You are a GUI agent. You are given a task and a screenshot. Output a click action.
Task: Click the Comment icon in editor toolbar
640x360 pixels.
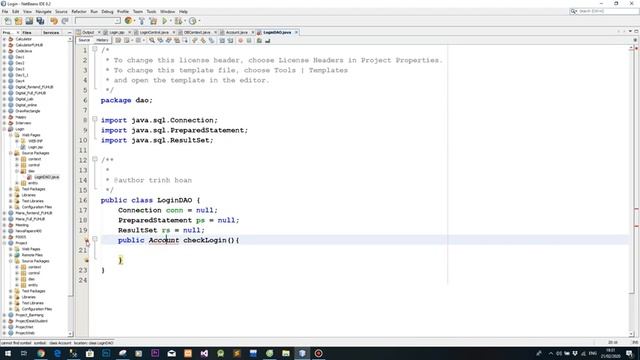(x=259, y=40)
